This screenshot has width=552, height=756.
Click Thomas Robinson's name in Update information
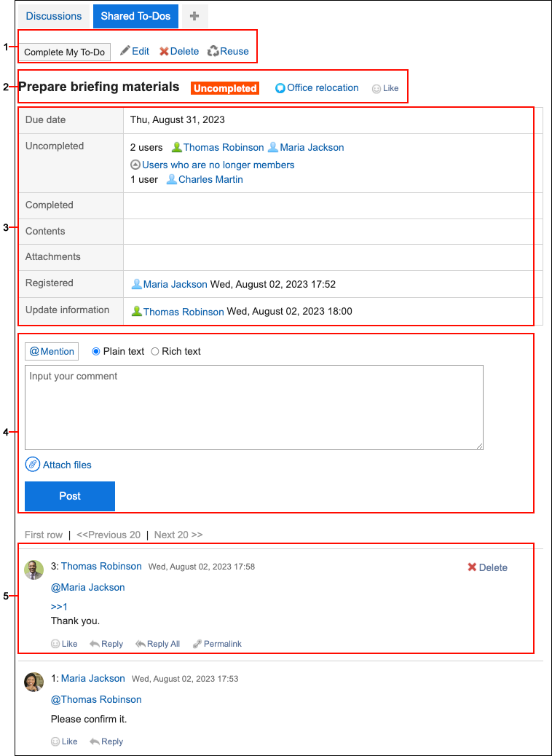(184, 312)
